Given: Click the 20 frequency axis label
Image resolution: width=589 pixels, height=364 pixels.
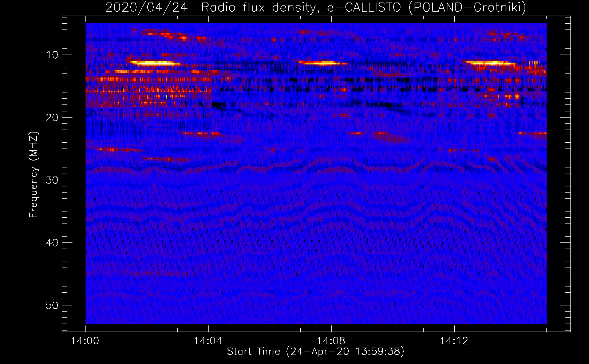Looking at the screenshot, I should pos(52,118).
